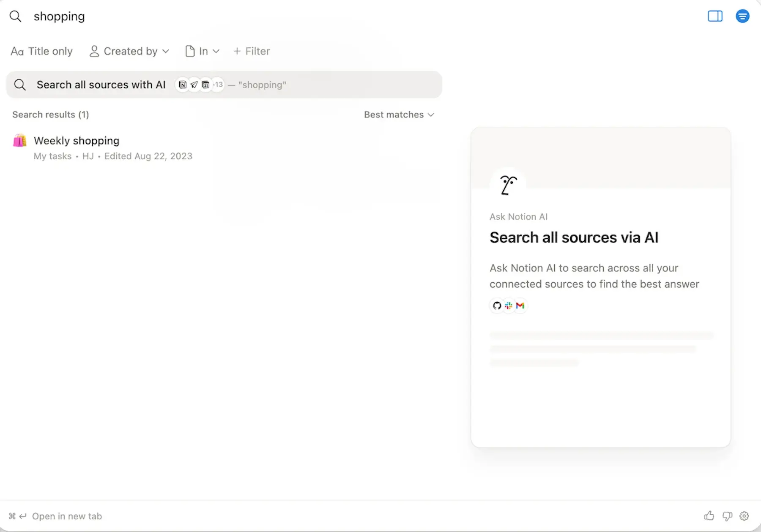Click the Ask Notion AI face logo
Screen dimensions: 761x532
(x=508, y=185)
